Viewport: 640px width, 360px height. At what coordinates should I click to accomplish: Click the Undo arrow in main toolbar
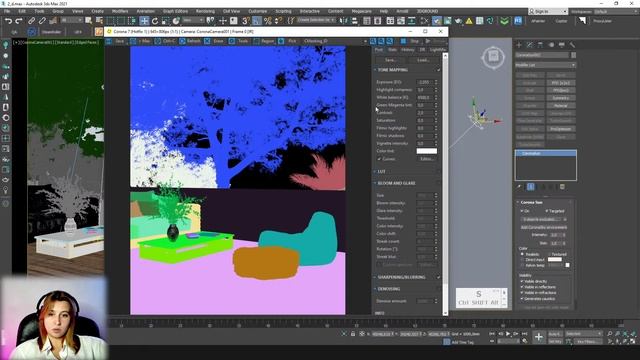(x=9, y=20)
